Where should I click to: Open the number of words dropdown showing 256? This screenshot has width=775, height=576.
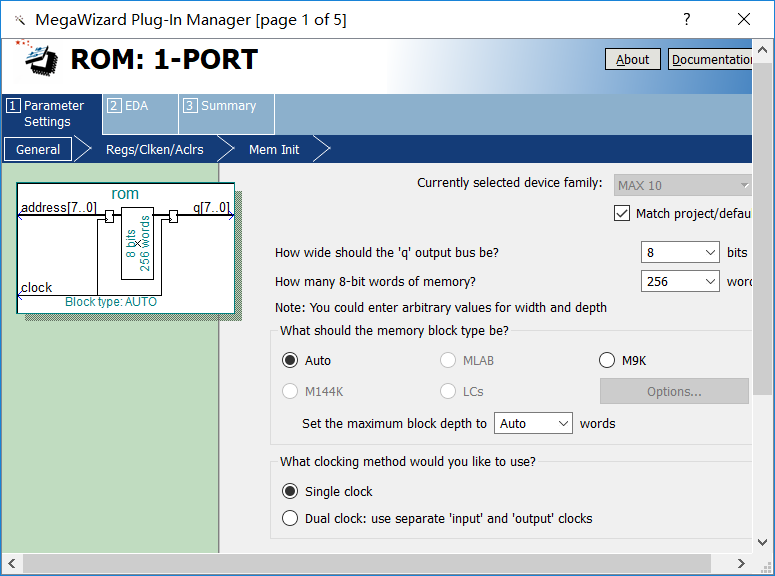680,281
